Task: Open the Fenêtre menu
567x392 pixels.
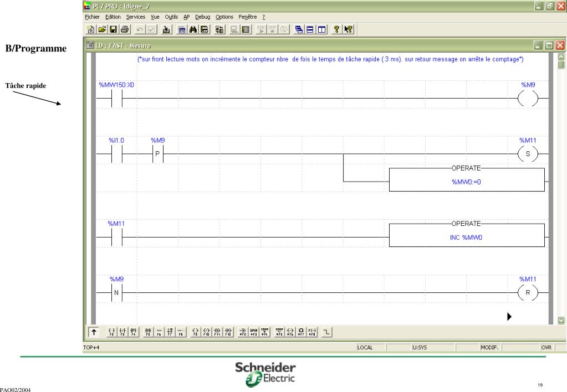Action: pos(248,17)
